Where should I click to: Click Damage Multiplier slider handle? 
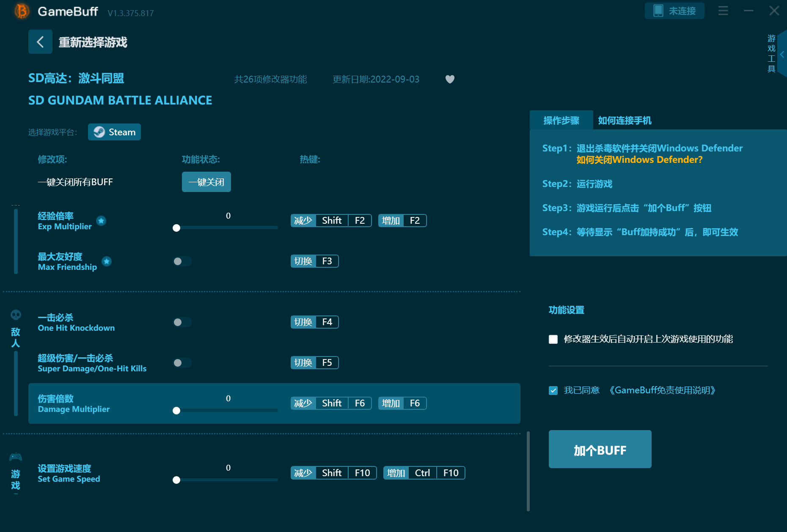176,411
